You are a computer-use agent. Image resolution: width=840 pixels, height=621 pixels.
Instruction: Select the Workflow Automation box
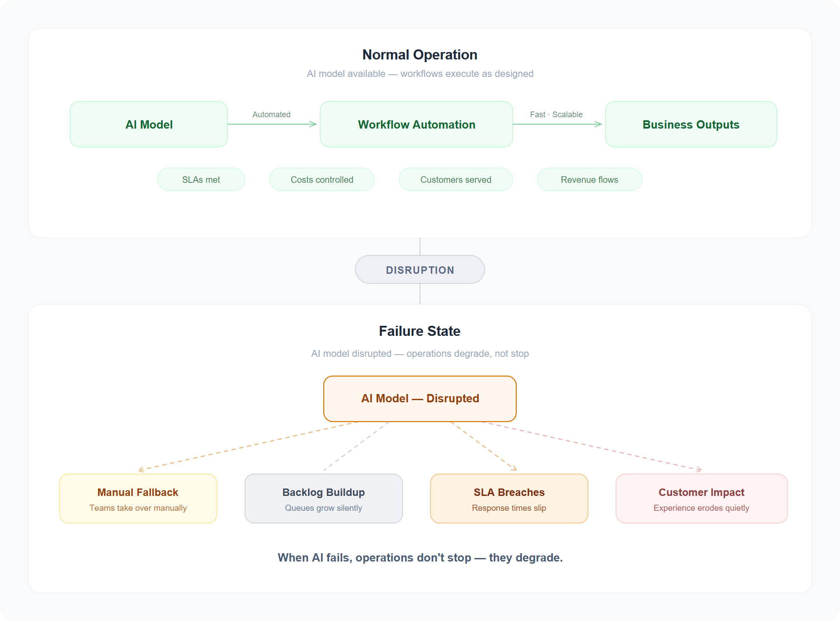416,125
